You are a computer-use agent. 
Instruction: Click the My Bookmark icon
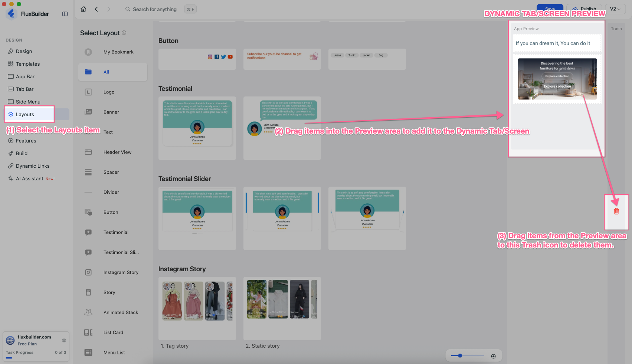click(x=88, y=52)
